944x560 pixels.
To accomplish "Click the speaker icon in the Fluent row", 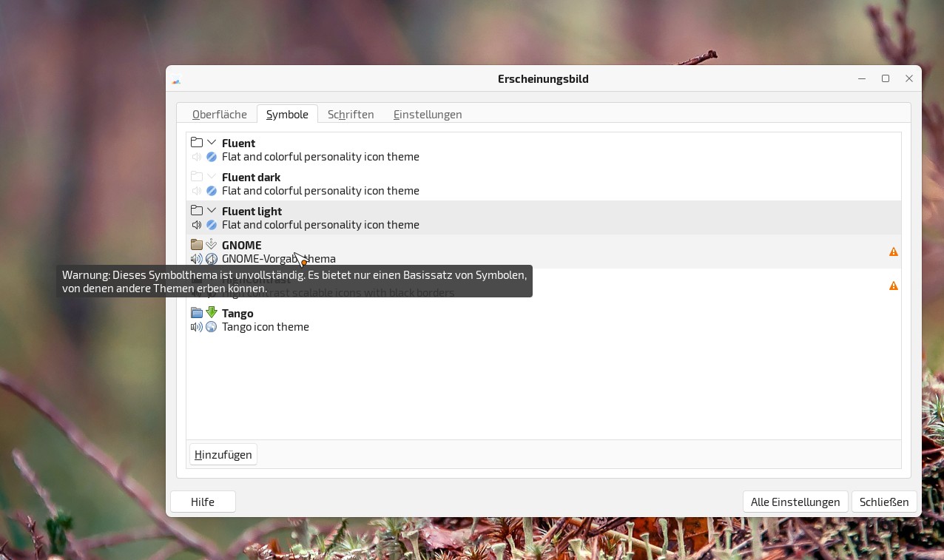I will (197, 157).
